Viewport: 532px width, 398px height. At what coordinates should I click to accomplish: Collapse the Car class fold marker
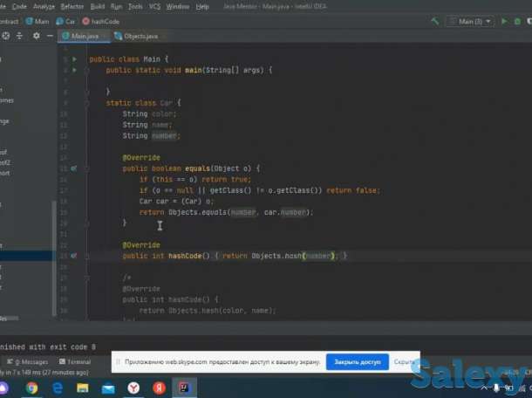point(86,102)
